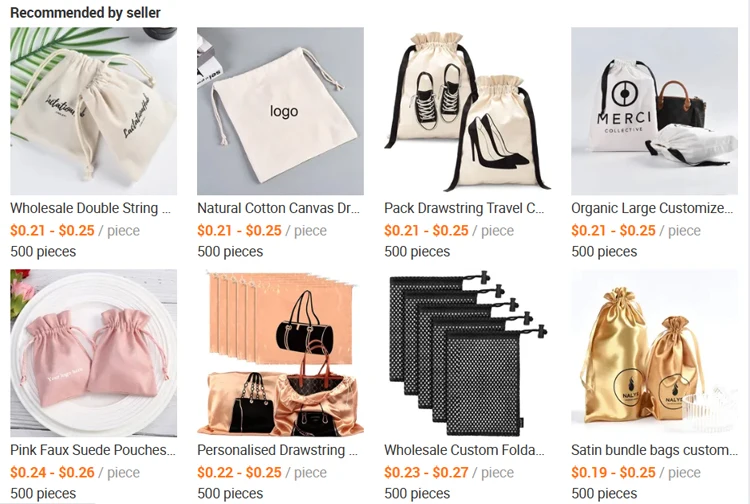
Task: Open the Natural Cotton Canvas logo bag image
Action: pyautogui.click(x=280, y=111)
